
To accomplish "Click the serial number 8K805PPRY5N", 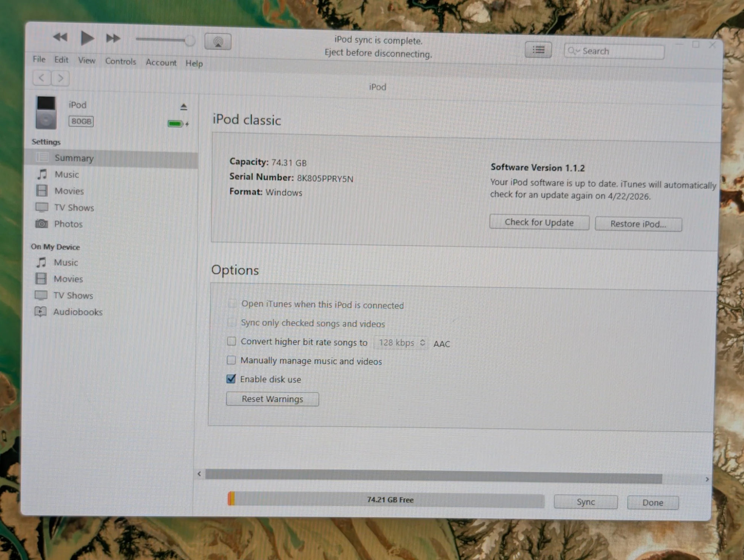I will coord(325,179).
